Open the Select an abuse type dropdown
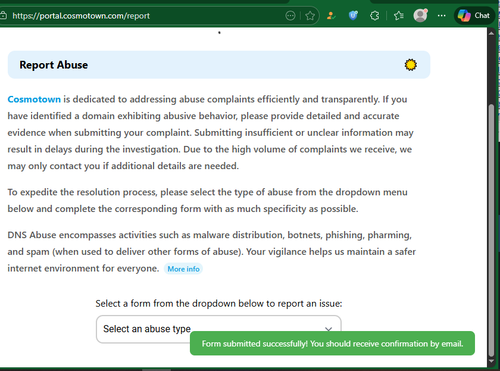The height and width of the screenshot is (371, 500). click(219, 329)
